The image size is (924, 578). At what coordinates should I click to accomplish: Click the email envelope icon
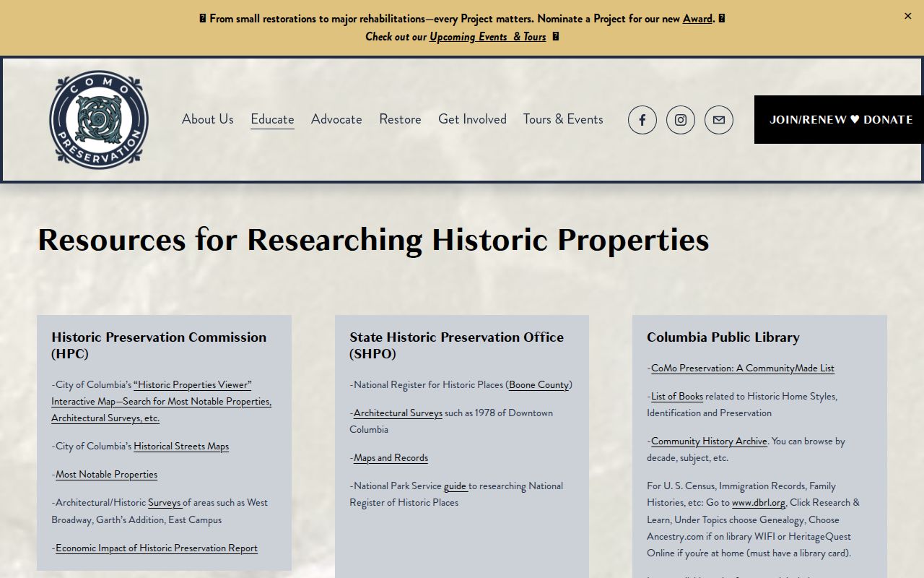719,120
